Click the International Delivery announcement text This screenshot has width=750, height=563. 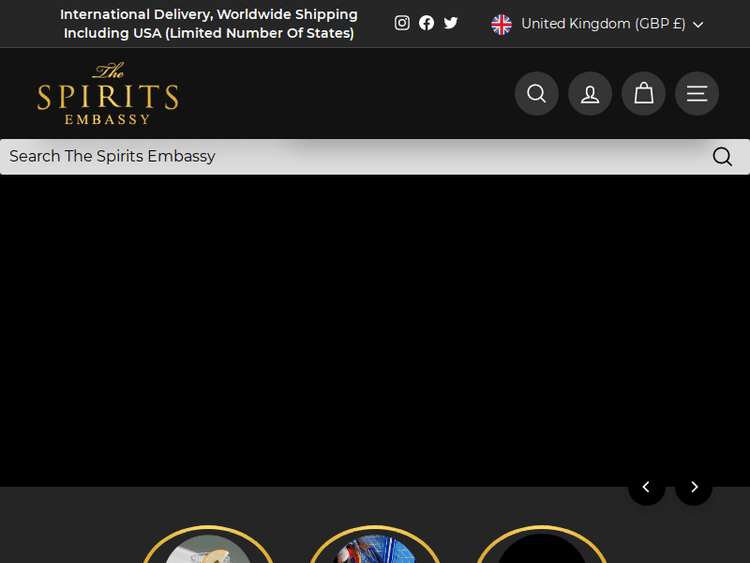click(x=209, y=24)
